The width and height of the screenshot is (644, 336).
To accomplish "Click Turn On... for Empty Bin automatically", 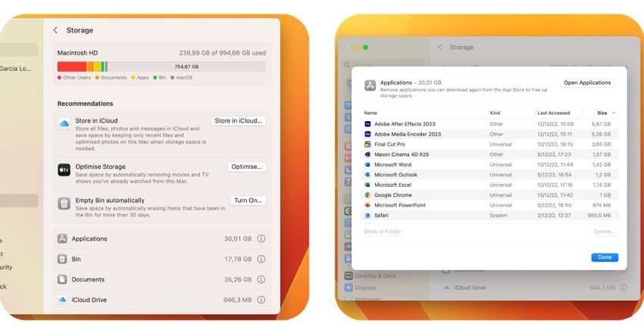I will pos(248,201).
